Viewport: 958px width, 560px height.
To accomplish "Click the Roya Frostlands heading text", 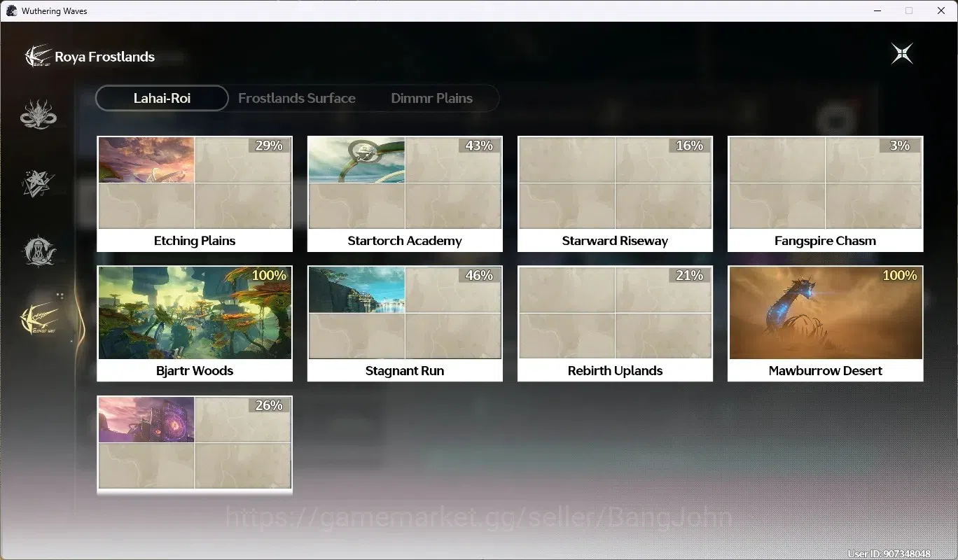I will 105,57.
